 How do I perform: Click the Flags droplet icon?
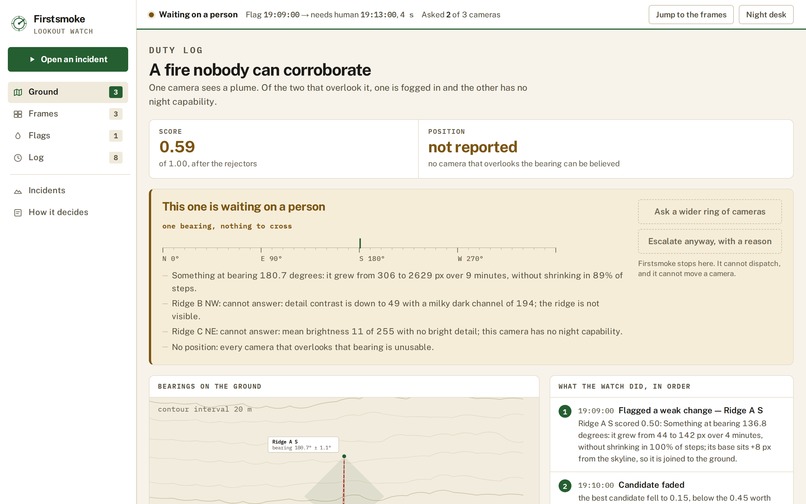pos(18,136)
